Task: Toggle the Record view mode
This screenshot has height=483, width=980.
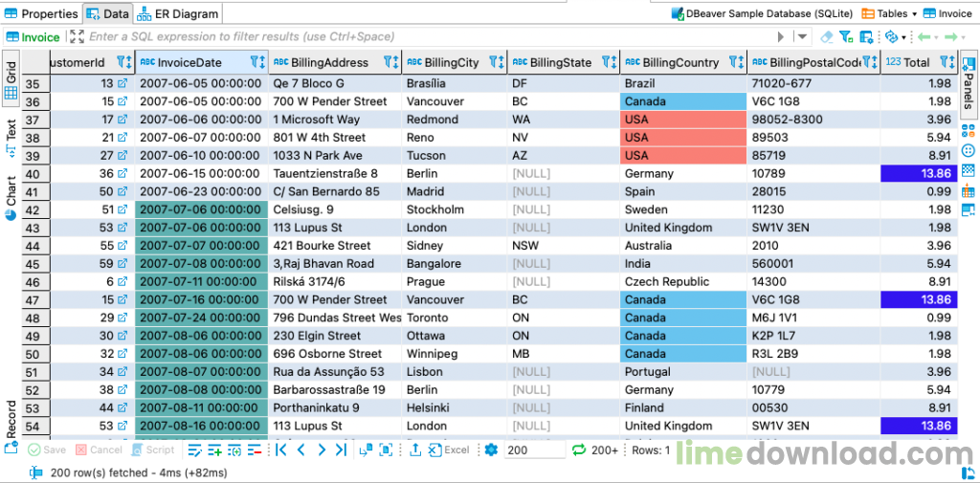Action: (11, 418)
